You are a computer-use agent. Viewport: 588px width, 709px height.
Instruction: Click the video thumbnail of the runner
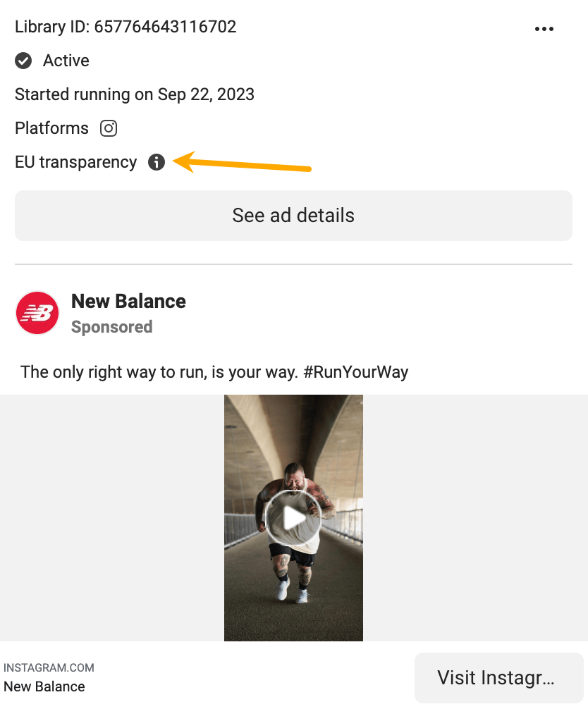(293, 517)
